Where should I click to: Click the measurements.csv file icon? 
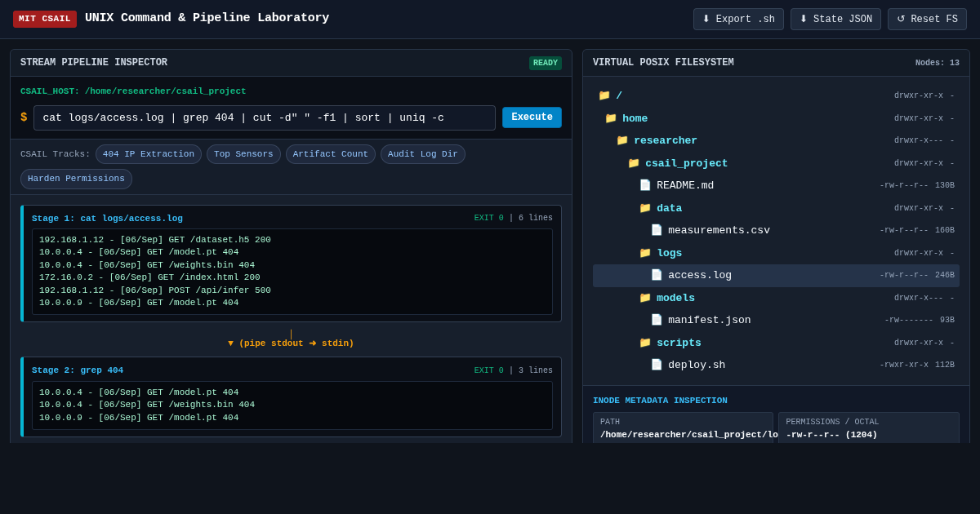(x=657, y=230)
